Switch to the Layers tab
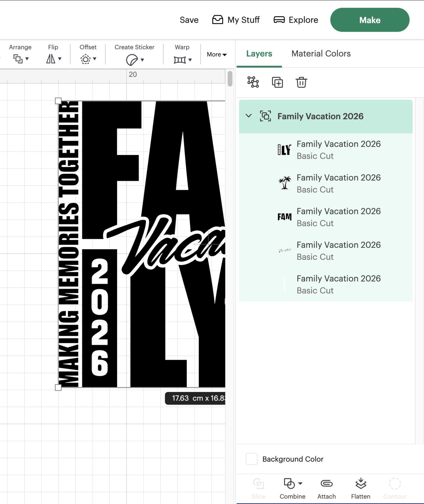 (x=259, y=53)
